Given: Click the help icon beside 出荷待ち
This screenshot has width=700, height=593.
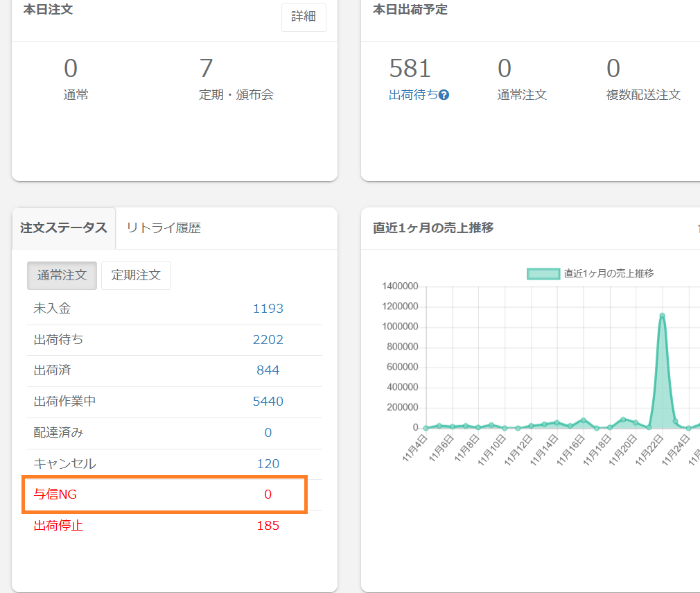Looking at the screenshot, I should pos(444,95).
